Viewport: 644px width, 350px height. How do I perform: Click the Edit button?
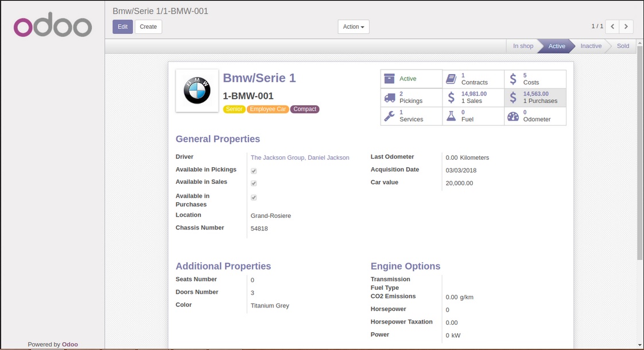(x=122, y=27)
